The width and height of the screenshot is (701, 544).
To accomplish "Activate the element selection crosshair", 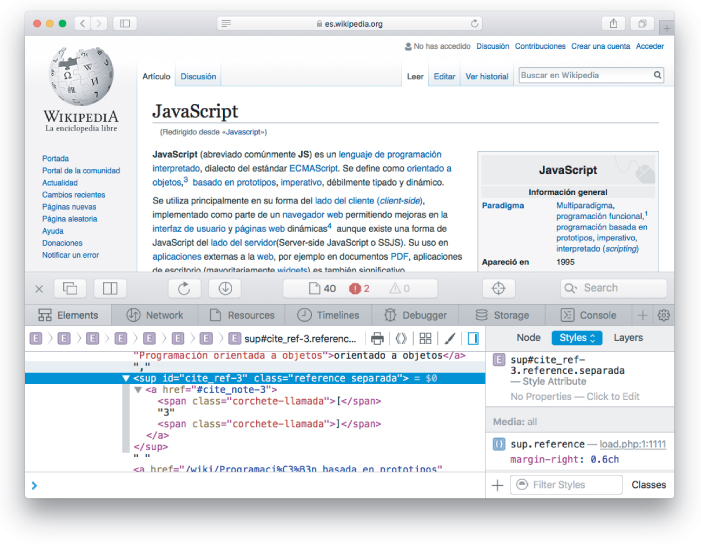I will [x=499, y=288].
